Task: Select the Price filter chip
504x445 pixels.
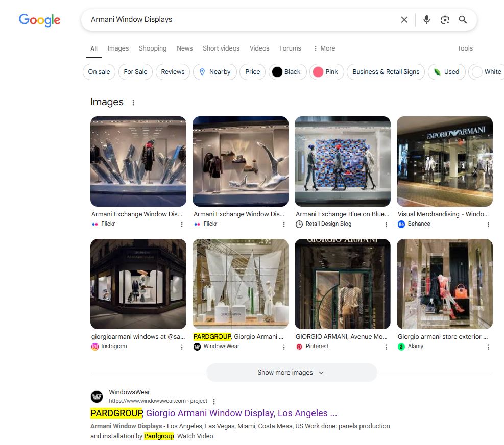Action: click(x=252, y=71)
